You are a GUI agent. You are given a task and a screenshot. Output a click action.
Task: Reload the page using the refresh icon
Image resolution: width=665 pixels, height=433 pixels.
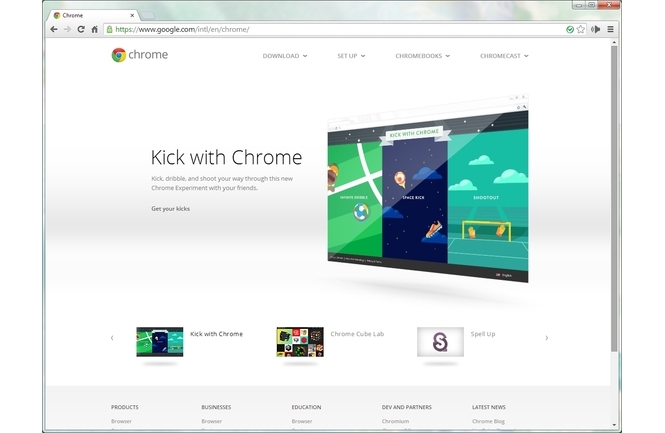click(81, 29)
